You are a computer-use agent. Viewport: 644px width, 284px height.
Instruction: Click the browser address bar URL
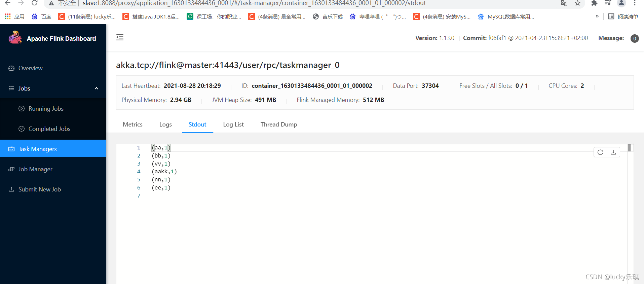[254, 3]
